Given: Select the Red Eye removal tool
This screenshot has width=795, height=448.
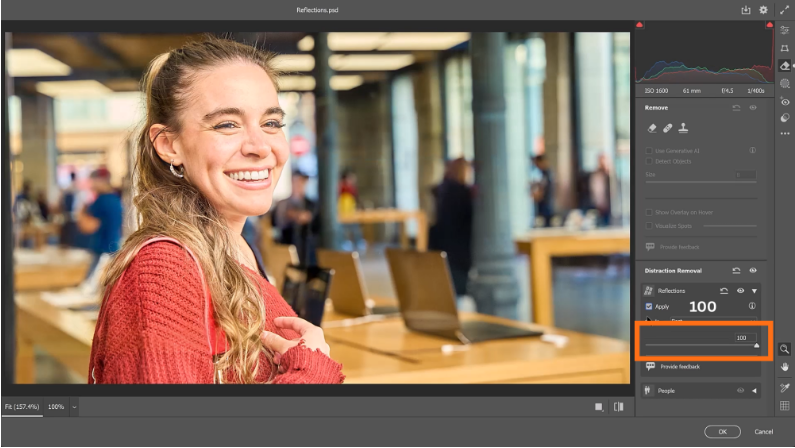Looking at the screenshot, I should point(785,101).
